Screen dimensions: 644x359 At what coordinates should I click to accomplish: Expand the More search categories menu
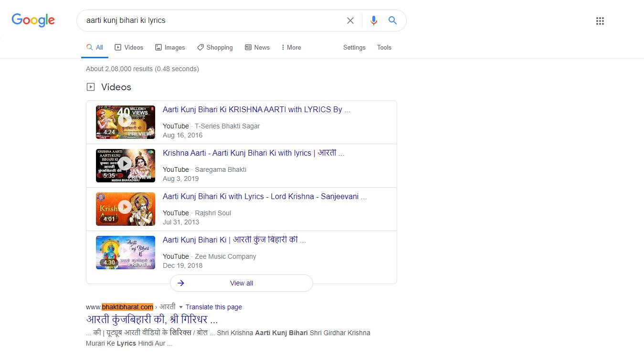click(291, 47)
